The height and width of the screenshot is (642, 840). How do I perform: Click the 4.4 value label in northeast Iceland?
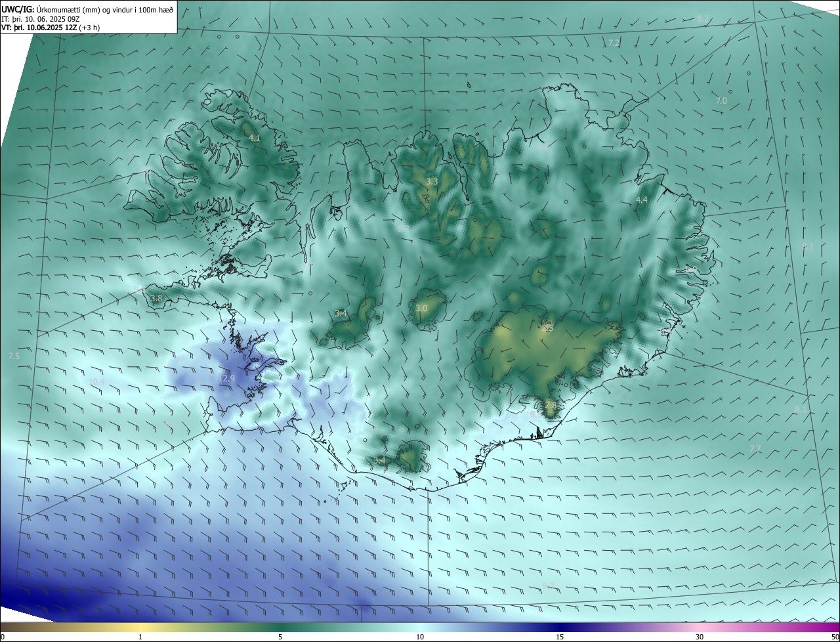(642, 200)
